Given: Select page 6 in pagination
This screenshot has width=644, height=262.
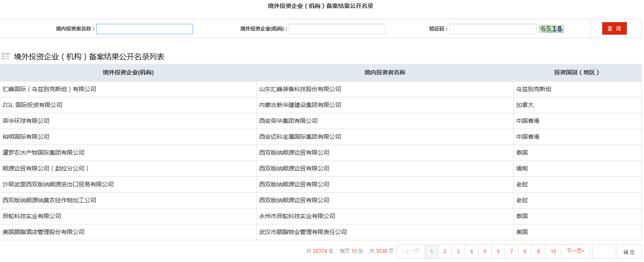Looking at the screenshot, I should pos(498,252).
